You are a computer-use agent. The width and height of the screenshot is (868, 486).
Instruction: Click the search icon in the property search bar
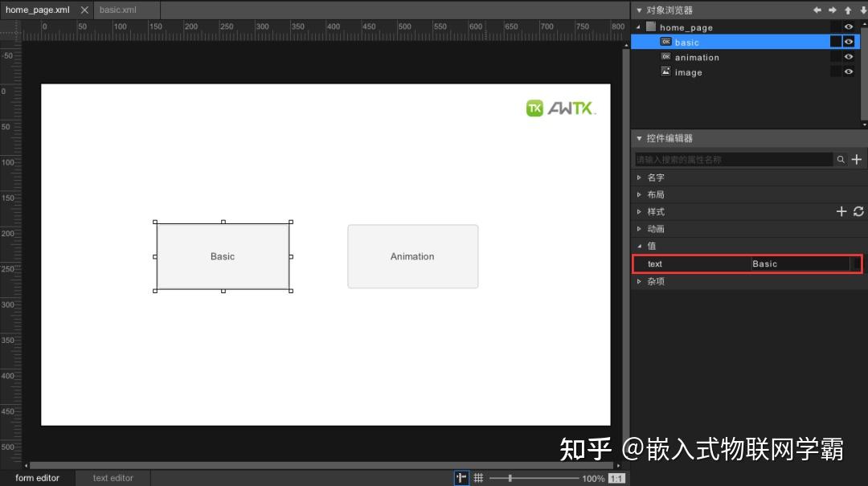841,159
